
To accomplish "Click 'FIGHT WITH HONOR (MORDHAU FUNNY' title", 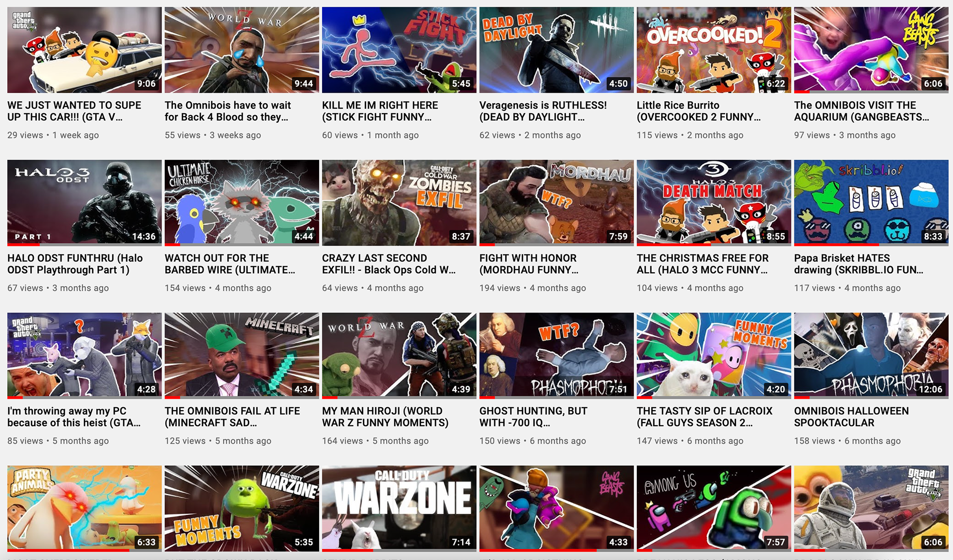I will tap(529, 264).
